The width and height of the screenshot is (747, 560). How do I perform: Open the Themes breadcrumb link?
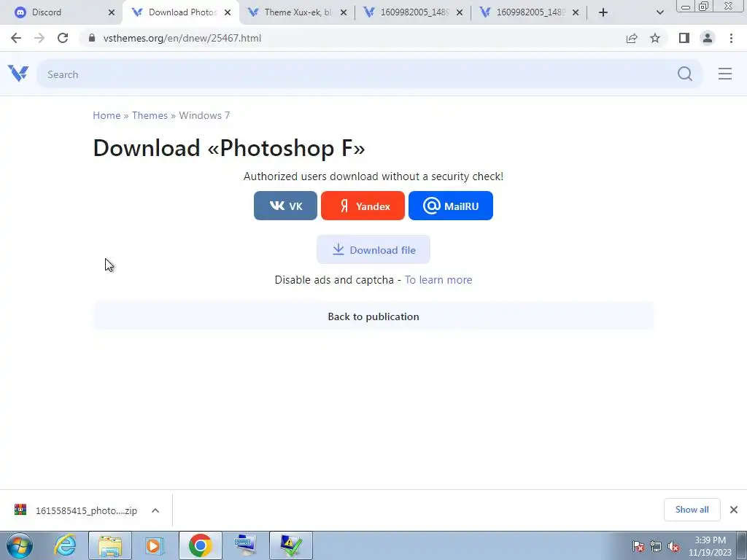[x=150, y=115]
